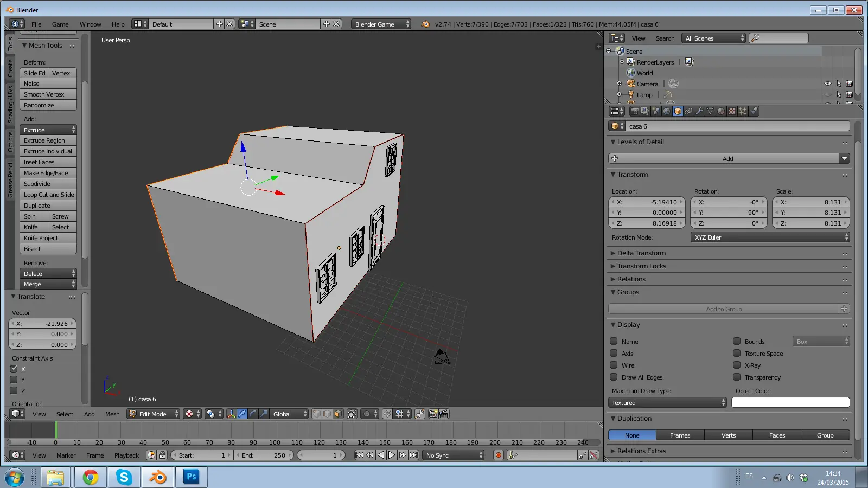Open Material properties sphere tab
Viewport: 868px width, 488px height.
(x=721, y=111)
